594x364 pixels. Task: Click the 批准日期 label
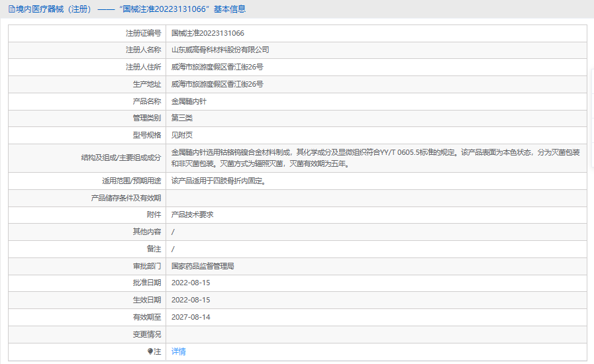click(x=147, y=283)
